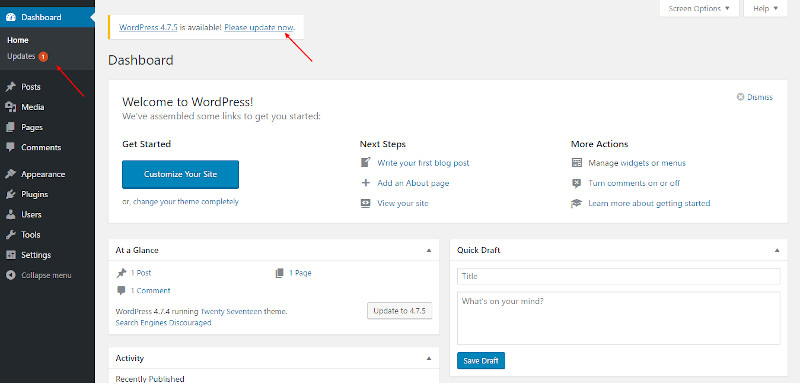
Task: Click the 1 Comment link
Action: pyautogui.click(x=151, y=291)
